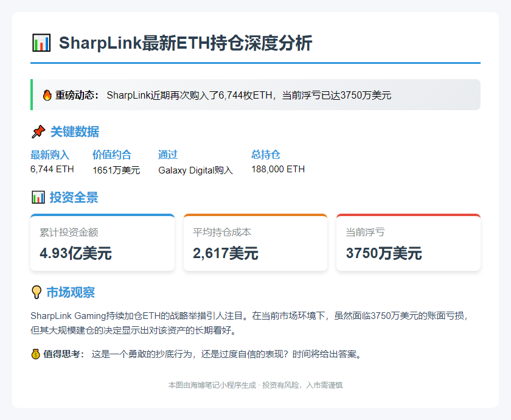
Task: Click the 当前浮亏 card label
Action: point(365,232)
